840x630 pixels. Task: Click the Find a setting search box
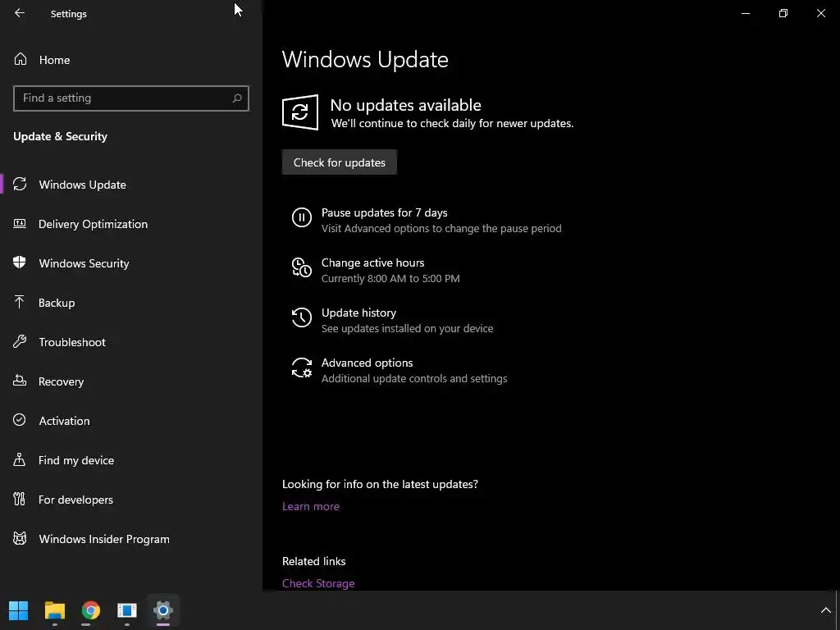[131, 98]
